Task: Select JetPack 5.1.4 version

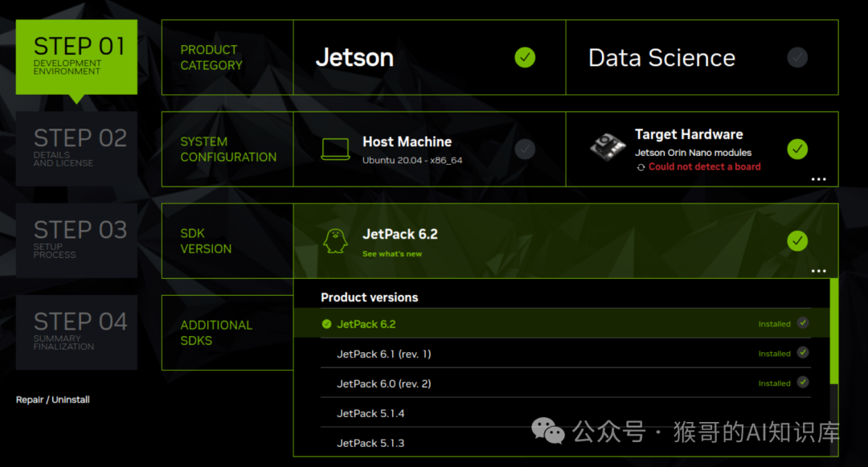Action: point(566,413)
